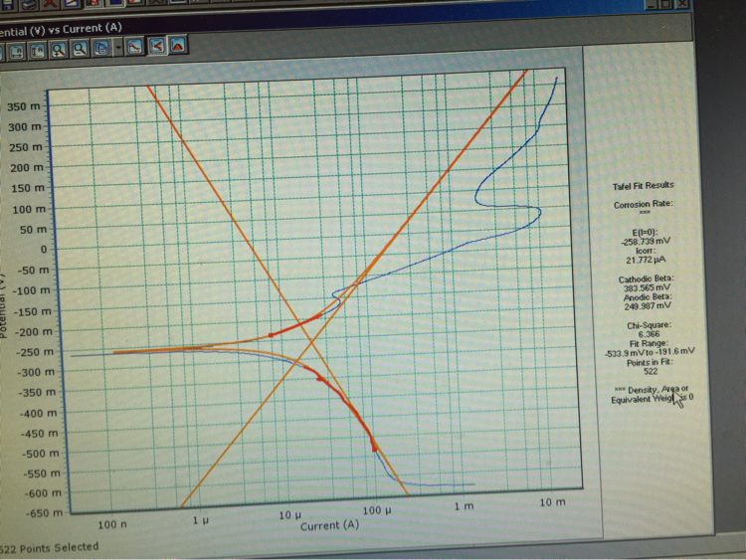The height and width of the screenshot is (560, 746).
Task: Click the blue curve's anodic peak near 100 m
Action: point(538,211)
